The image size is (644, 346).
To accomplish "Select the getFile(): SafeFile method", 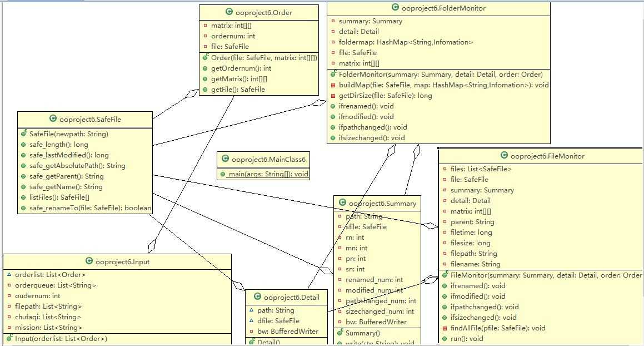I will point(238,90).
